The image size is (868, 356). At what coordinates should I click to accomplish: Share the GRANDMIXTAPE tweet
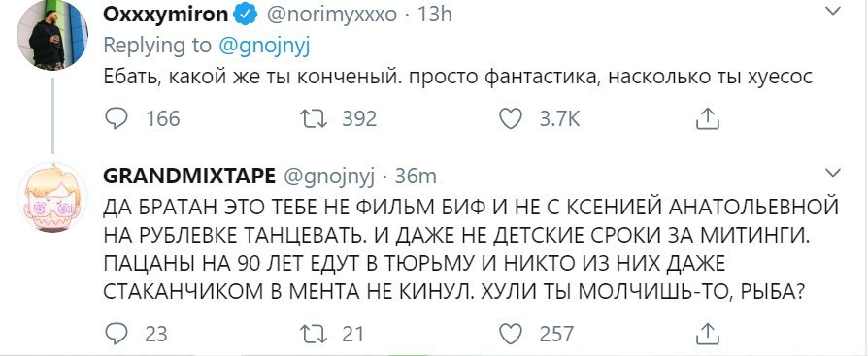(707, 333)
